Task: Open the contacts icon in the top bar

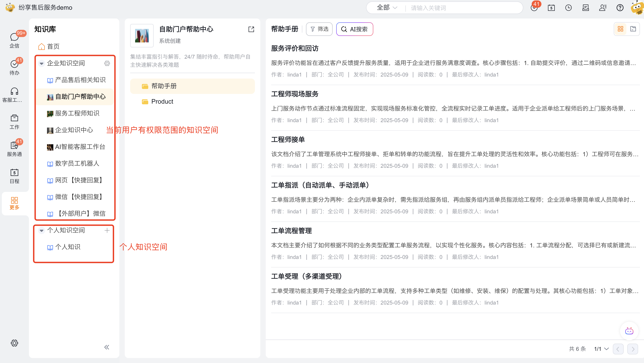Action: pyautogui.click(x=603, y=8)
